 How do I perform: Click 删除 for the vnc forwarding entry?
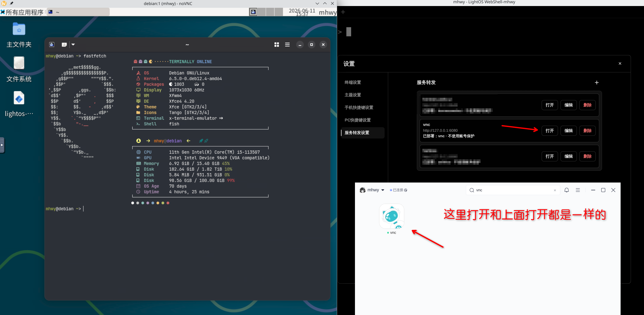[587, 131]
